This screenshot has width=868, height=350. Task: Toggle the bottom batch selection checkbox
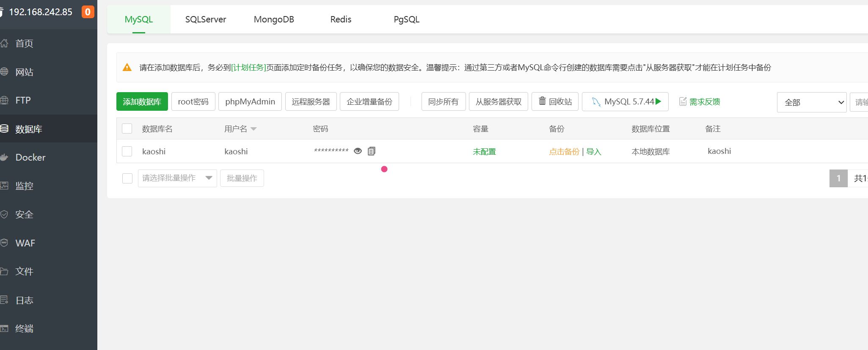click(127, 178)
